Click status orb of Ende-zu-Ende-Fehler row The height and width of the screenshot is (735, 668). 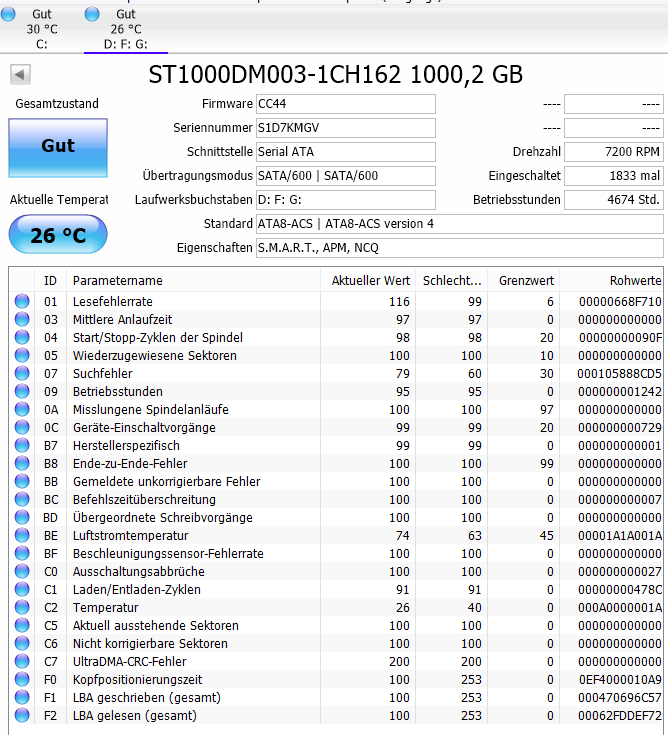[22, 464]
